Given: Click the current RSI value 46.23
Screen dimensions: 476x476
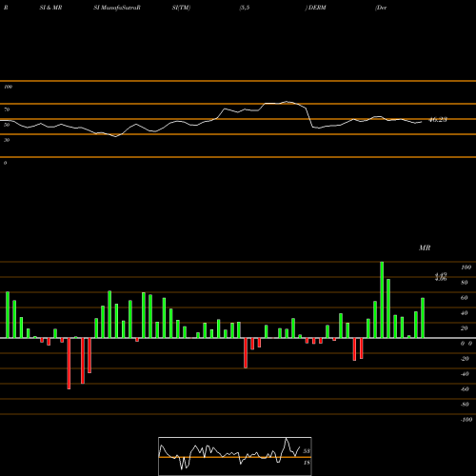Looking at the screenshot, I should 438,120.
